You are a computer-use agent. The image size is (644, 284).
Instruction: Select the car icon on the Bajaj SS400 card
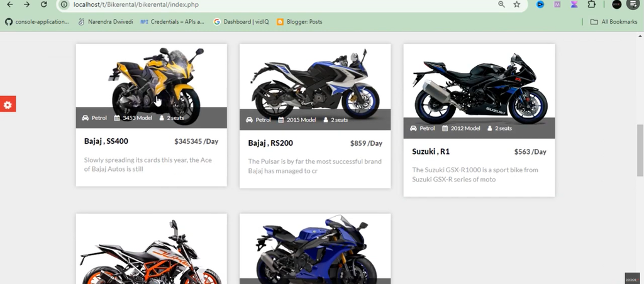[86, 117]
